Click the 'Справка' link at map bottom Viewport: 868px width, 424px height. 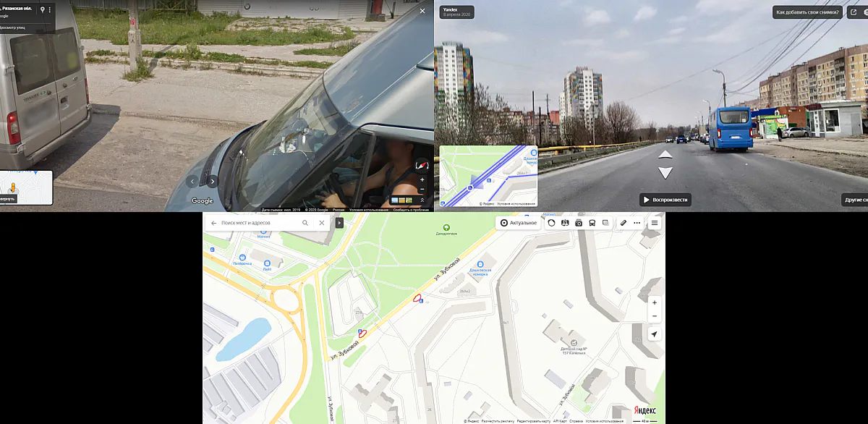coord(576,420)
